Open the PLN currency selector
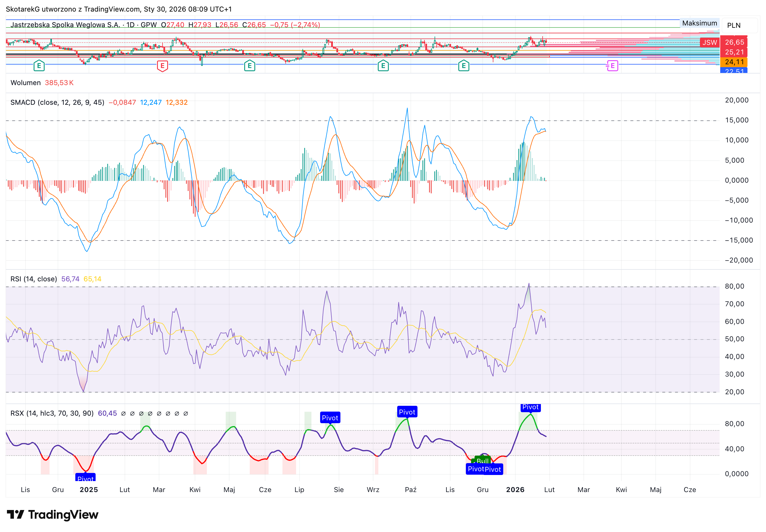 pyautogui.click(x=740, y=25)
